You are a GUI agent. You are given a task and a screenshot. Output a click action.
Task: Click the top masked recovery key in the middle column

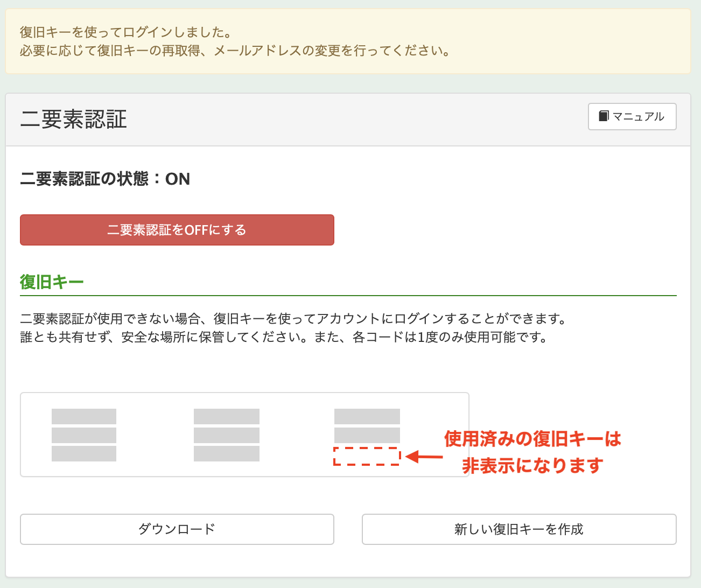point(226,415)
